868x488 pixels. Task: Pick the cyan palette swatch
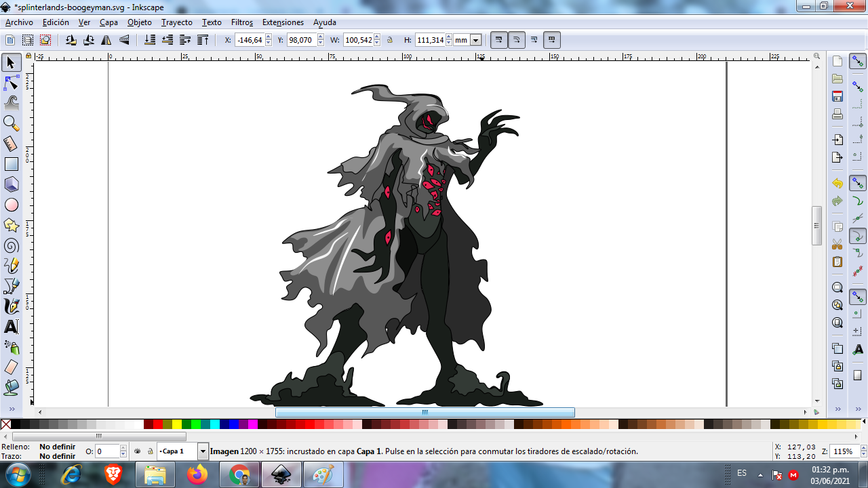(215, 424)
